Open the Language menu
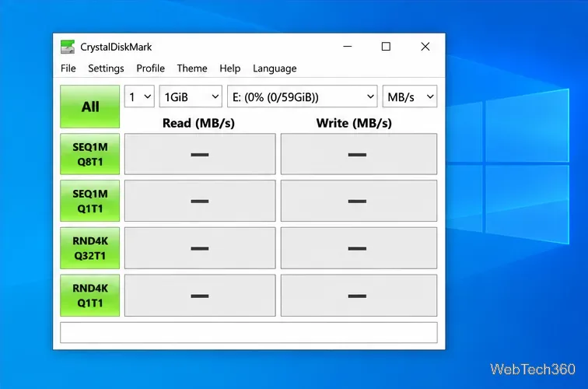588x389 pixels. [x=275, y=68]
